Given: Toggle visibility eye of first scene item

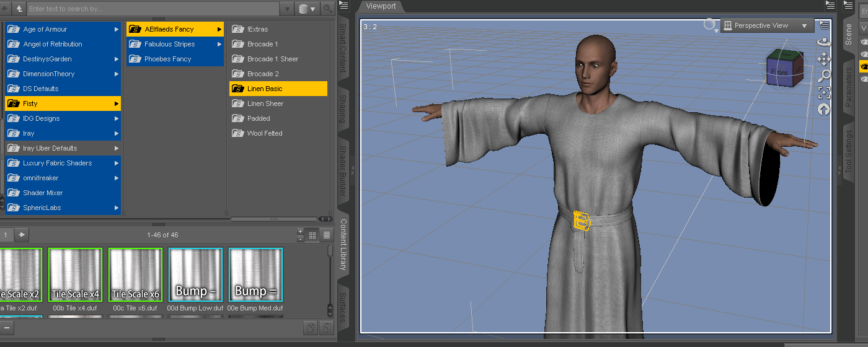Looking at the screenshot, I should coord(864,42).
